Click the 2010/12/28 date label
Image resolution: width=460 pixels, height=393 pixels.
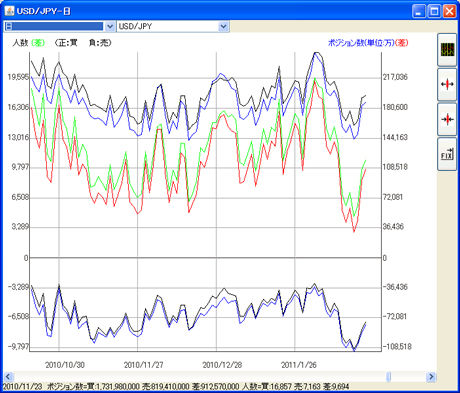pos(222,365)
